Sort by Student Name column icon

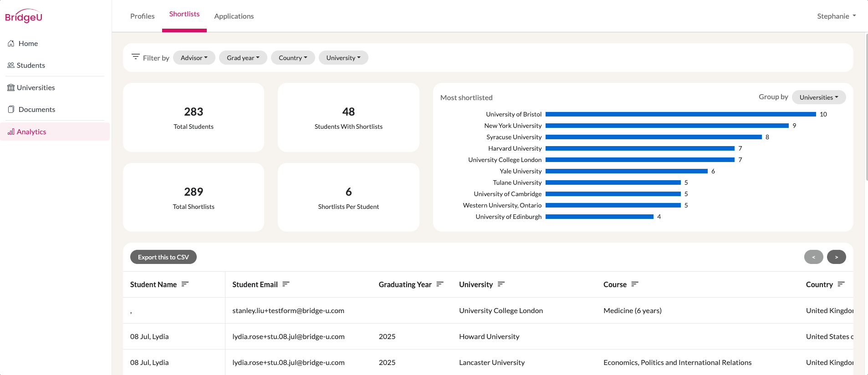[185, 284]
